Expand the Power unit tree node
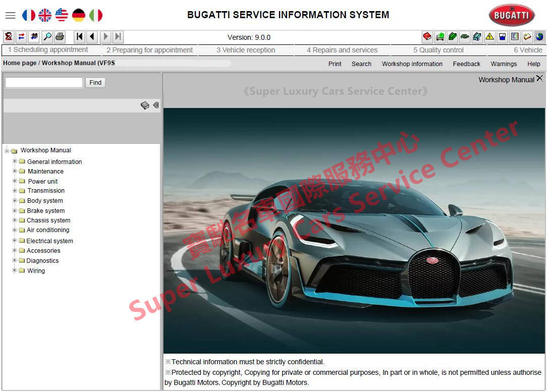The image size is (547, 392). 15,181
